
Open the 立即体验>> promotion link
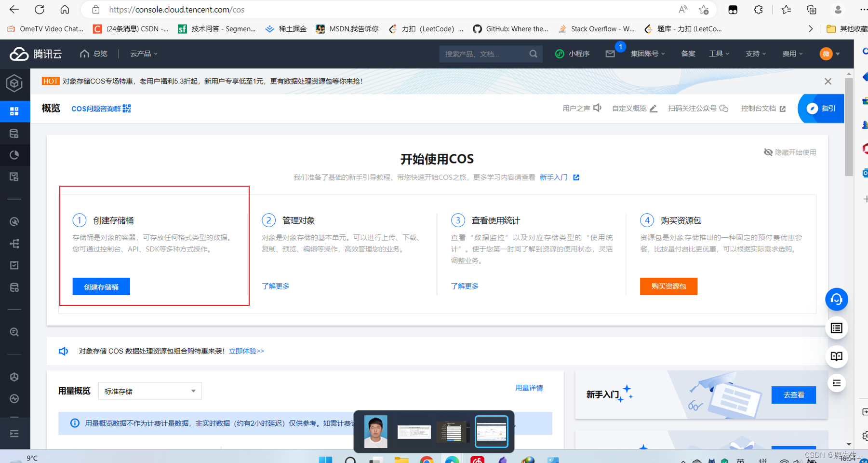click(246, 351)
